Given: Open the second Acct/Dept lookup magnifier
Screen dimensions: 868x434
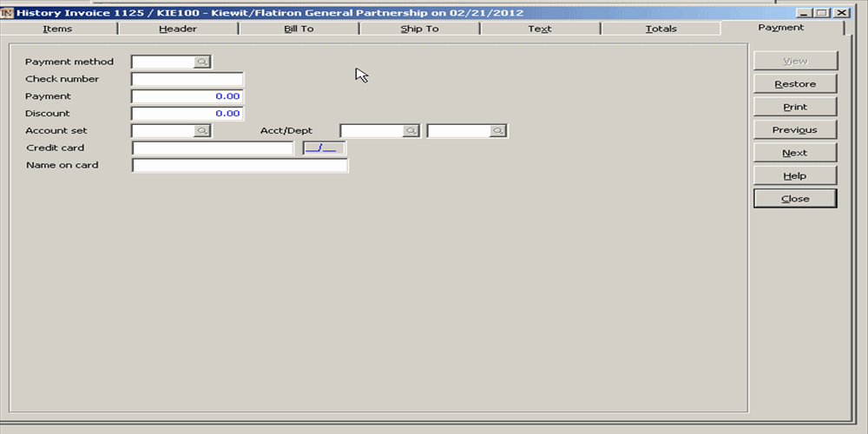Looking at the screenshot, I should point(497,131).
